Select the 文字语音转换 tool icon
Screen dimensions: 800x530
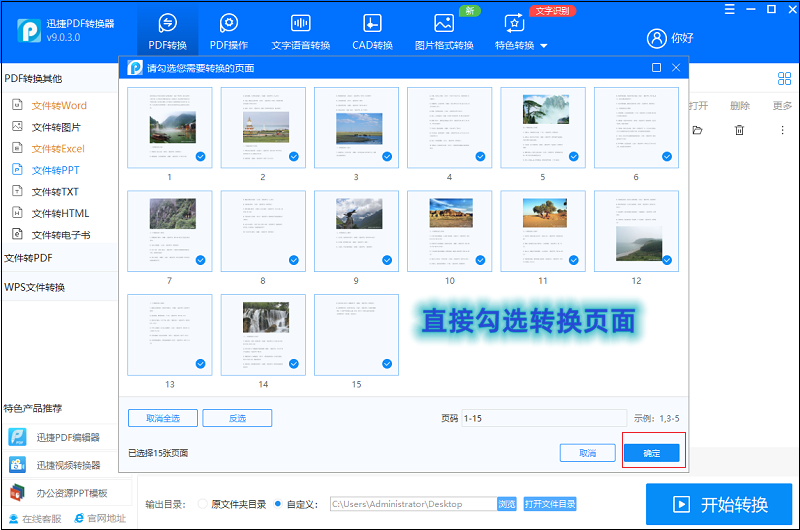coord(300,23)
